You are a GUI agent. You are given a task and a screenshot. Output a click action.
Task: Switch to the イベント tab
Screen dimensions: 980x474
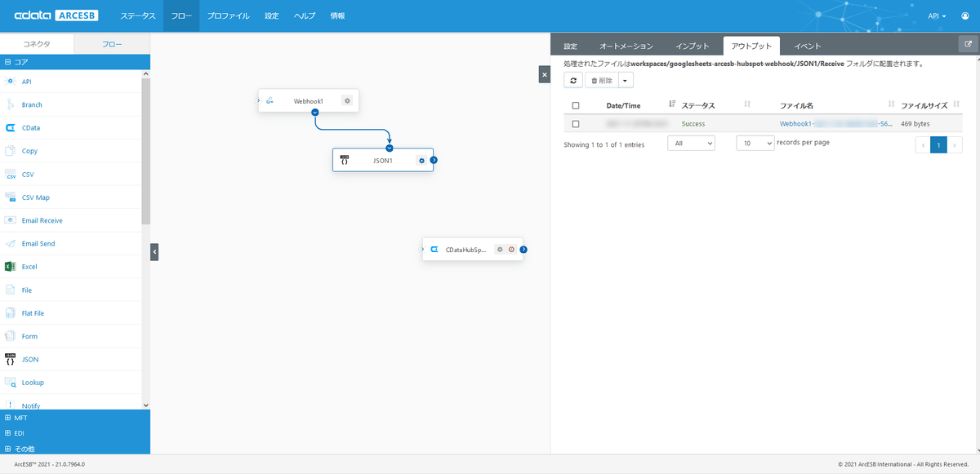808,46
